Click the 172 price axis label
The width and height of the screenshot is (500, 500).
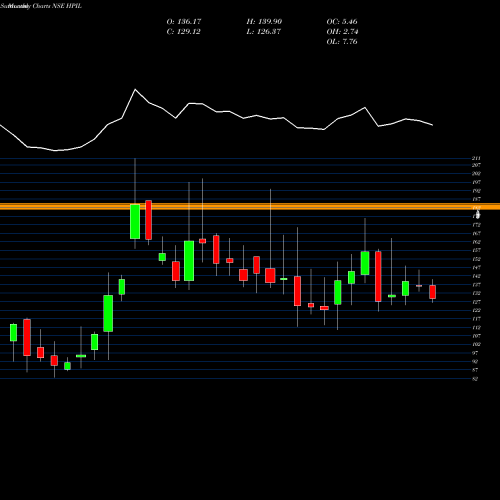[476, 225]
